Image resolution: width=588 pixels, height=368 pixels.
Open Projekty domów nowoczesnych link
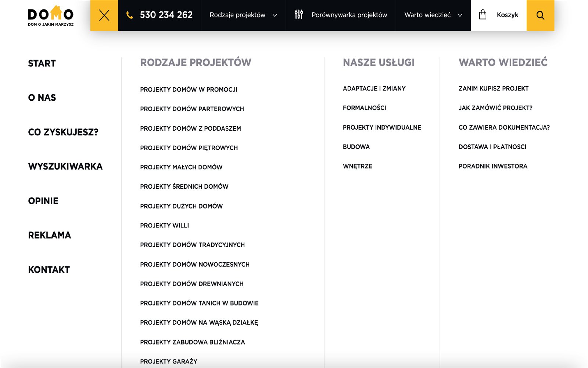tap(195, 265)
